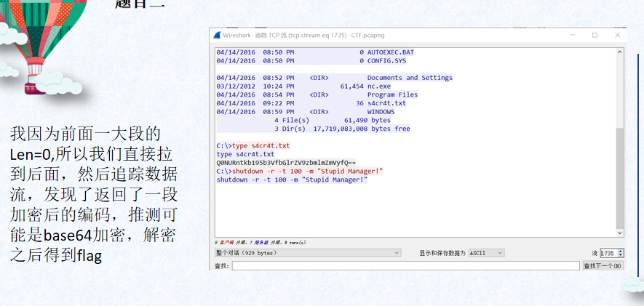Click the find text input field

[x=406, y=266]
